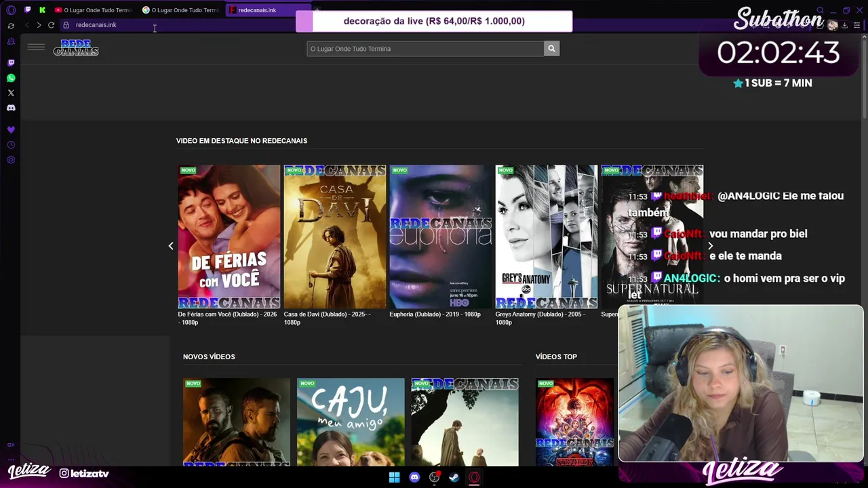This screenshot has width=868, height=488.
Task: Click the 'NOVOS VÍDEOS' heading
Action: [209, 357]
